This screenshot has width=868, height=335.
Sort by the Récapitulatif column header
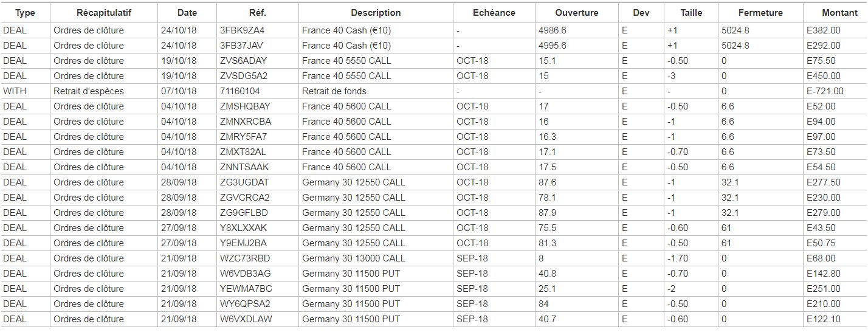point(104,13)
